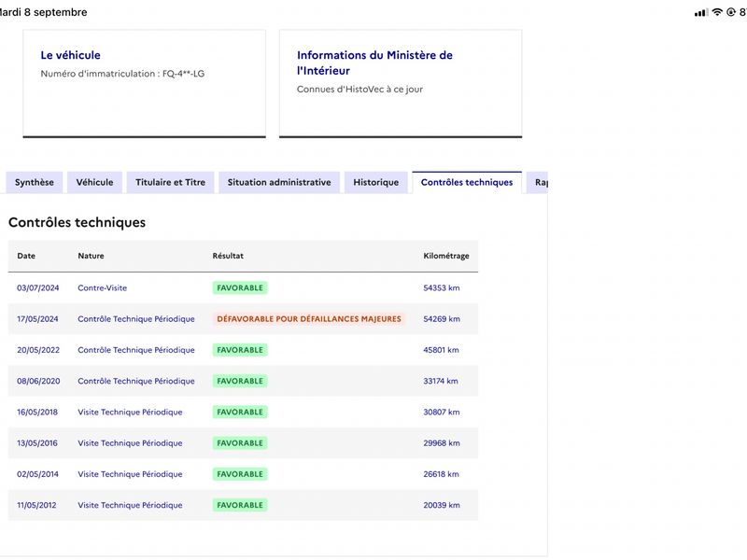This screenshot has height=560, width=747.
Task: Tap the cellular signal bars icon
Action: pos(701,13)
